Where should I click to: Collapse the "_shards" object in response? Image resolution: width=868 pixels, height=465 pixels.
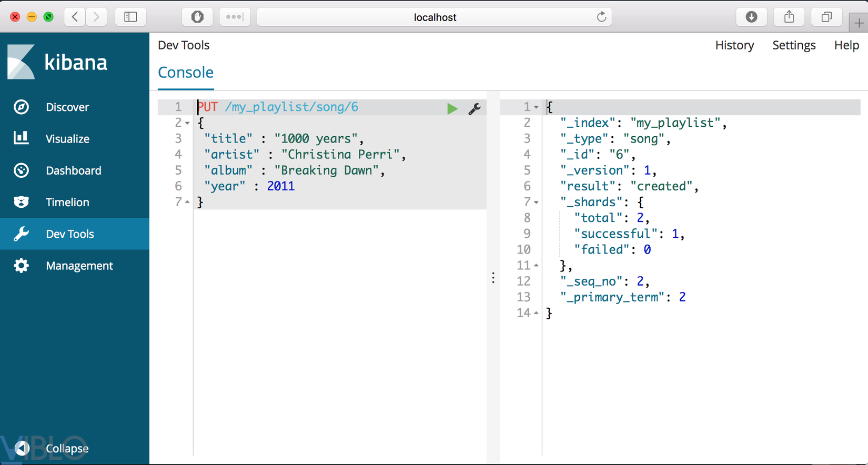pyautogui.click(x=536, y=203)
